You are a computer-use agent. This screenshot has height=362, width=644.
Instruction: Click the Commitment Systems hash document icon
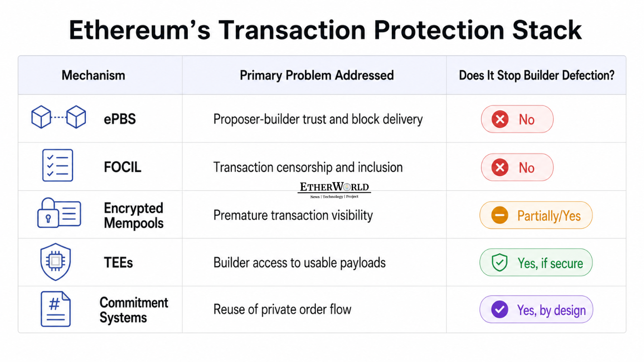pyautogui.click(x=56, y=309)
